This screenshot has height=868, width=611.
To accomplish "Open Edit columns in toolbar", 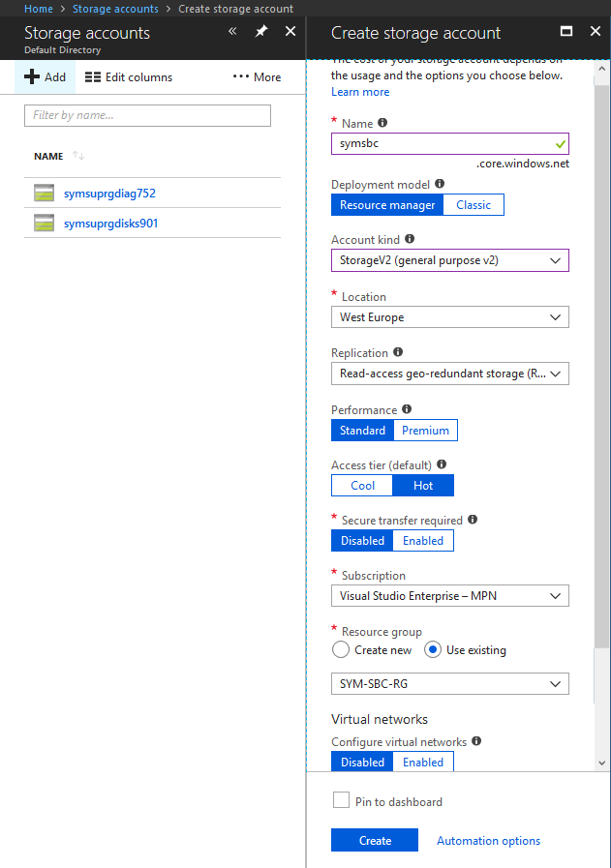I will pyautogui.click(x=129, y=77).
